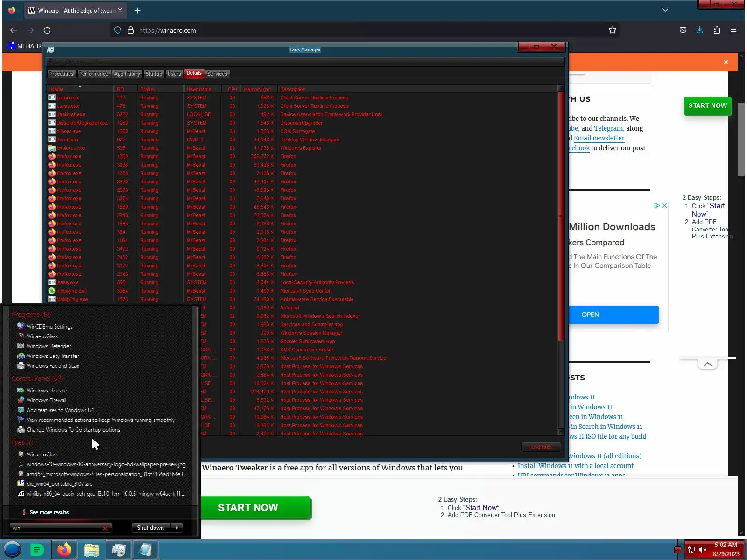Open the Save to Pocket icon
The height and width of the screenshot is (560, 747).
click(x=683, y=30)
